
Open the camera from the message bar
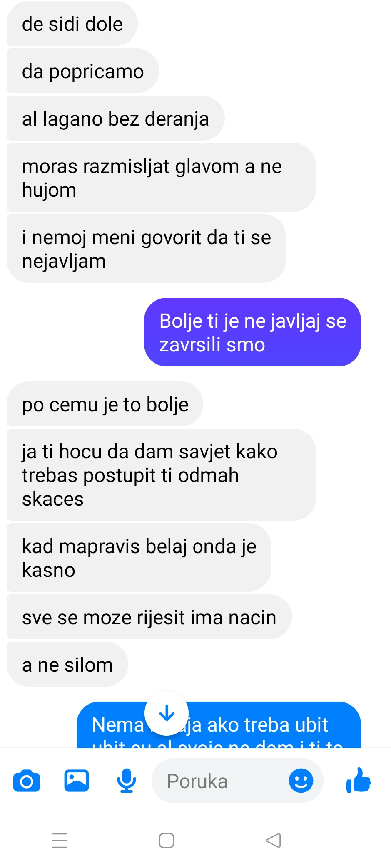point(27,781)
